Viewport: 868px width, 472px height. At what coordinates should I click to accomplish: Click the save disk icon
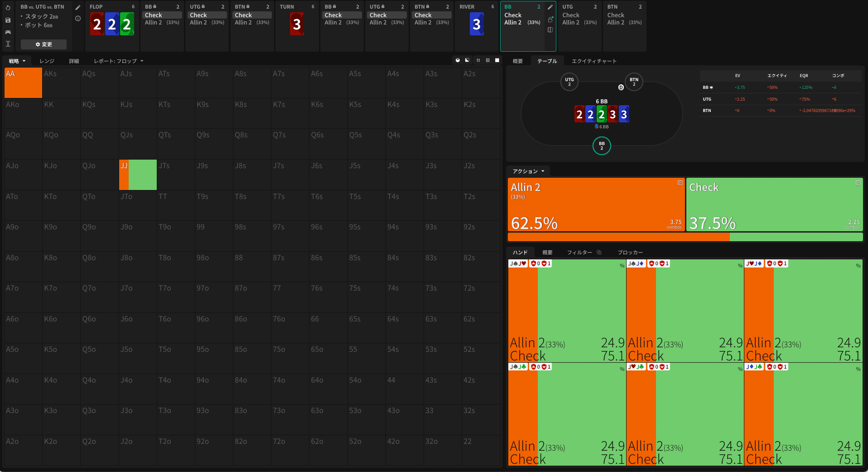pyautogui.click(x=8, y=20)
